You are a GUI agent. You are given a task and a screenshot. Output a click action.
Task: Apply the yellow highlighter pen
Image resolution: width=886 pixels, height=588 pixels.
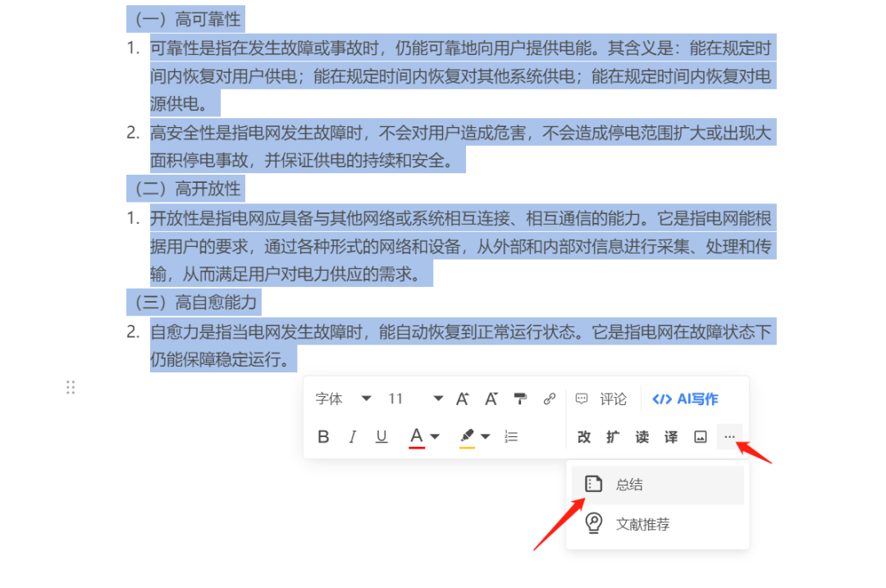tap(467, 438)
